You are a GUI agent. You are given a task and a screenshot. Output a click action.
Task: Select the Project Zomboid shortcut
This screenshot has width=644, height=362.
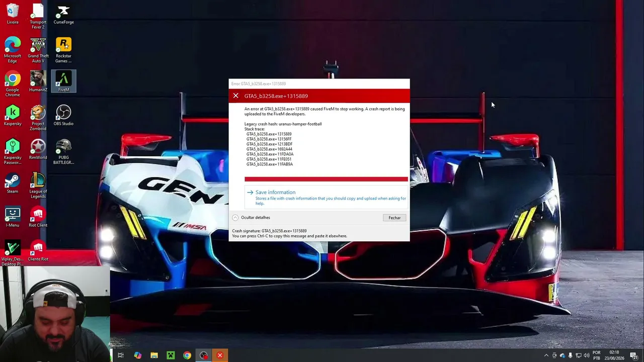[38, 118]
